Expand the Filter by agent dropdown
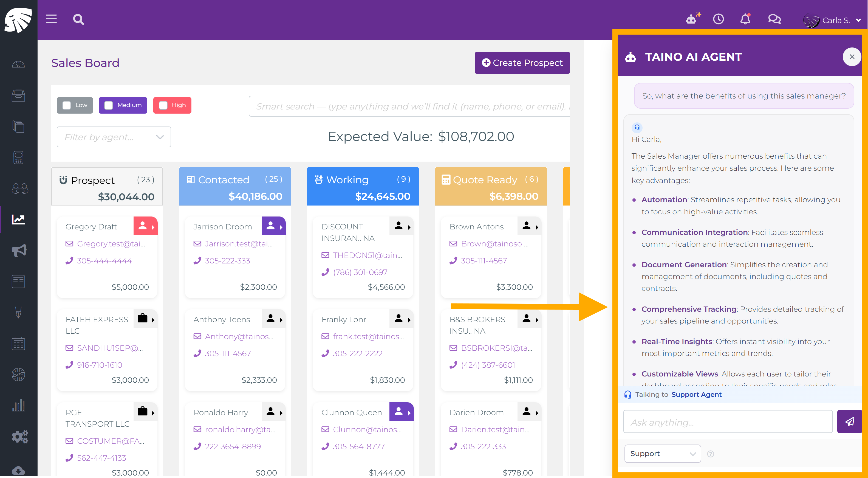This screenshot has width=868, height=478. 114,137
